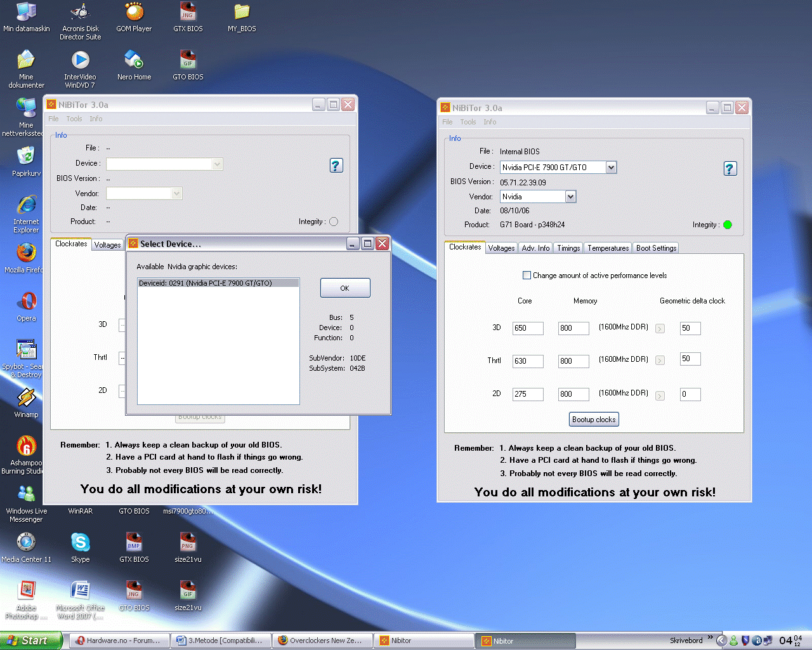The height and width of the screenshot is (650, 812).
Task: Open Windows Live Messenger tray icon
Action: [734, 640]
